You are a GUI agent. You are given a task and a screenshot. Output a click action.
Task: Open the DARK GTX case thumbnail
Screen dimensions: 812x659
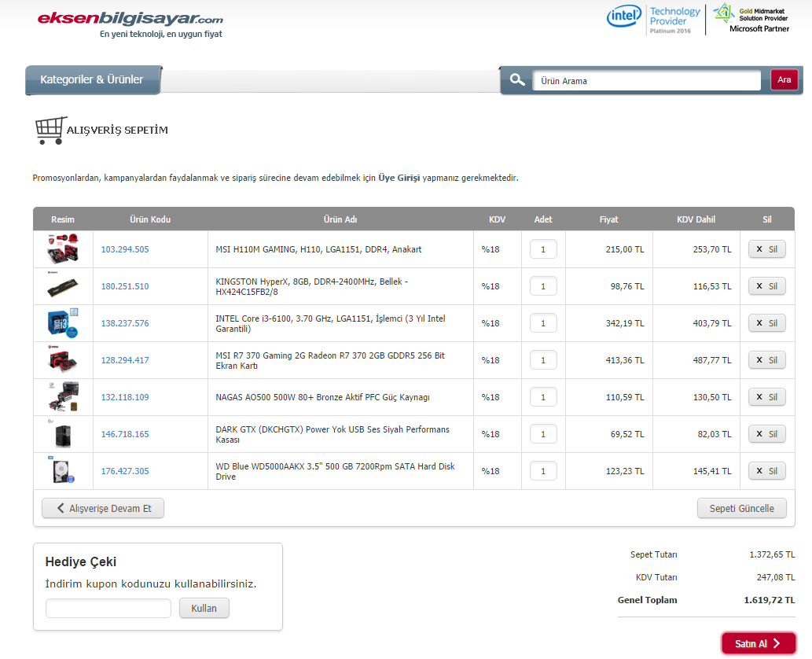point(63,434)
